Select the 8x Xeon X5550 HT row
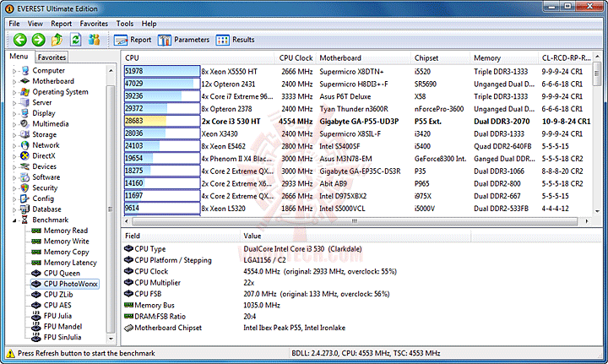Screen dimensions: 608x364 357,71
